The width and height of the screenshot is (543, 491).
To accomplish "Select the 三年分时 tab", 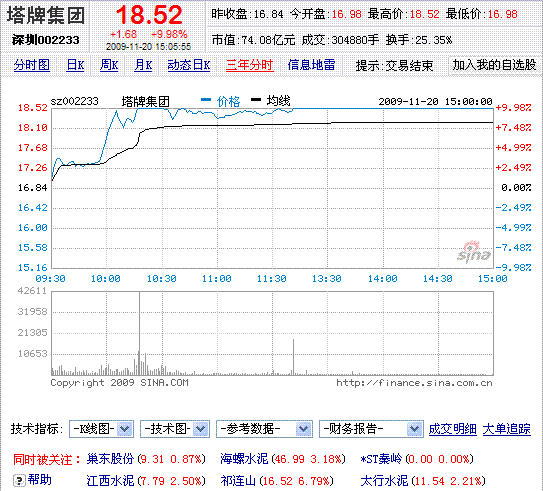I will (250, 65).
